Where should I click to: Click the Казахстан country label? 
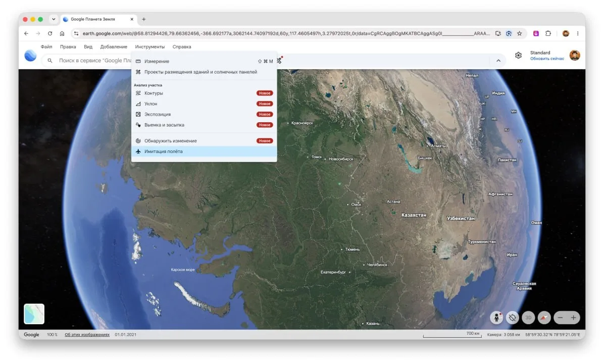tap(414, 215)
